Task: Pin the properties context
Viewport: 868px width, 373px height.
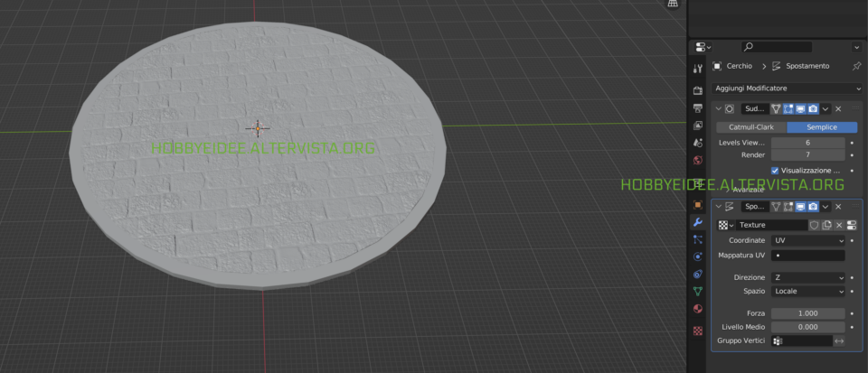Action: coord(856,66)
